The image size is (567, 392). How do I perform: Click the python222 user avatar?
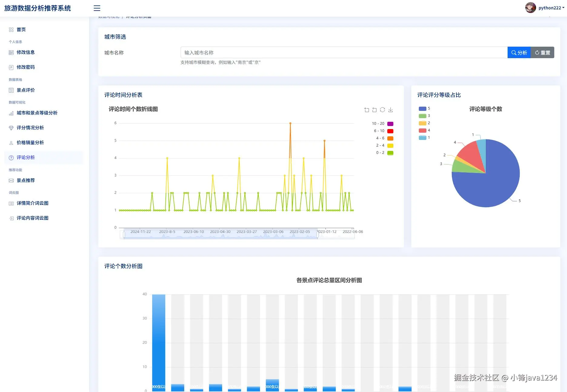[x=530, y=8]
